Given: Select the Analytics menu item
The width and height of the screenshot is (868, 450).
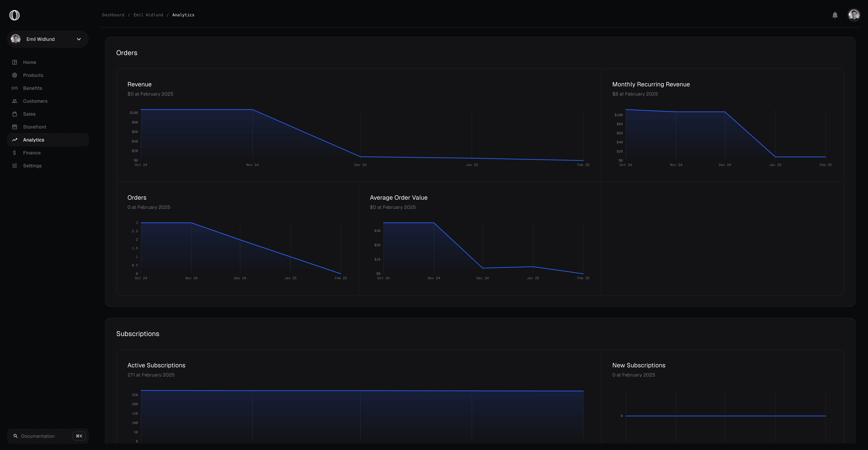Looking at the screenshot, I should pyautogui.click(x=34, y=140).
